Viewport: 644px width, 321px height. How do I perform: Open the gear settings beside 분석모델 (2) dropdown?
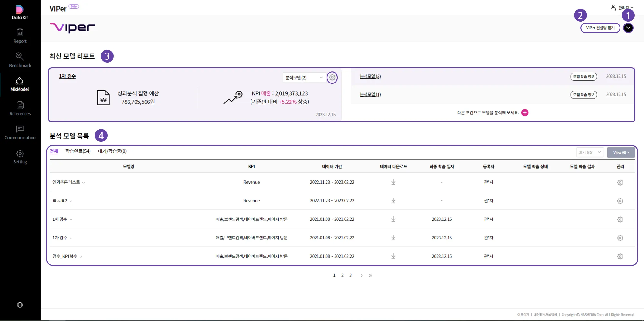coord(332,77)
